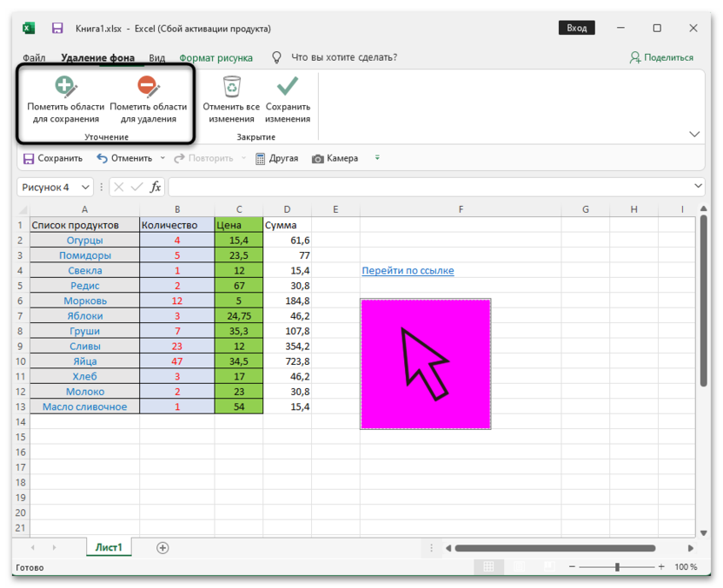Click the zoom slider handle in status bar

point(617,567)
